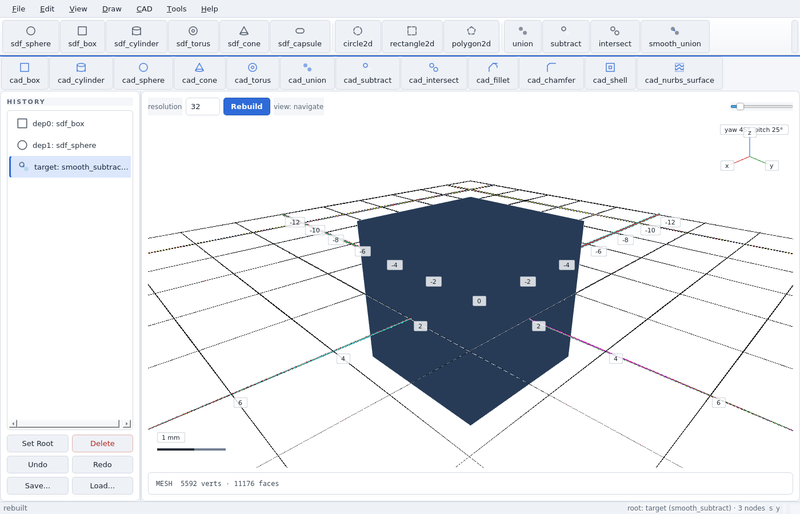Click the Save... button

37,486
